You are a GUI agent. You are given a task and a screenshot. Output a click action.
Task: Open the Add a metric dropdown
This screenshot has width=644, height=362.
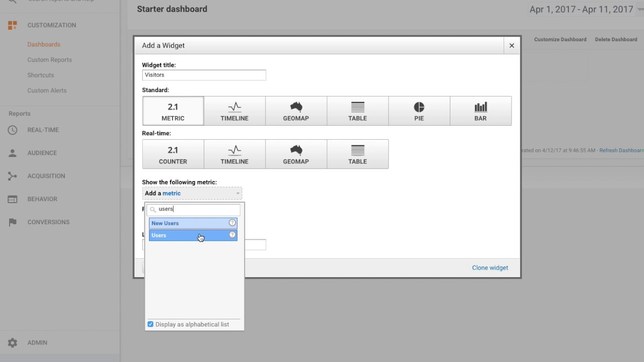(192, 193)
